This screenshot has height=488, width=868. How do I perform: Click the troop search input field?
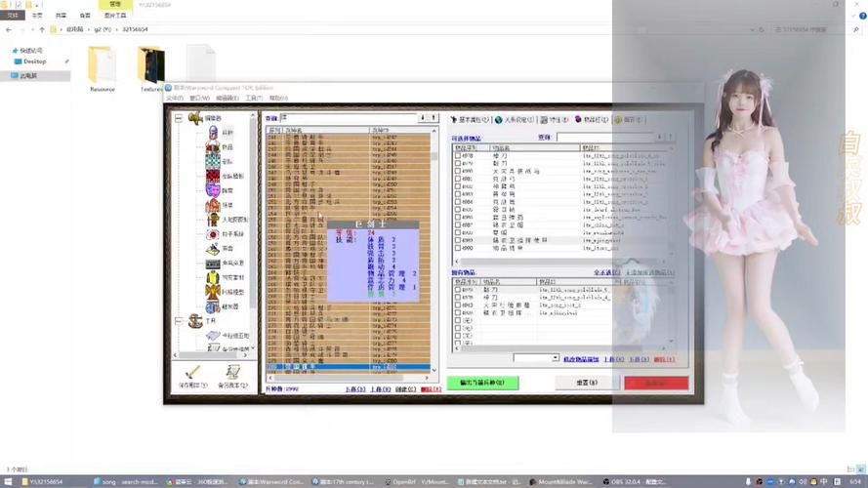tap(349, 118)
